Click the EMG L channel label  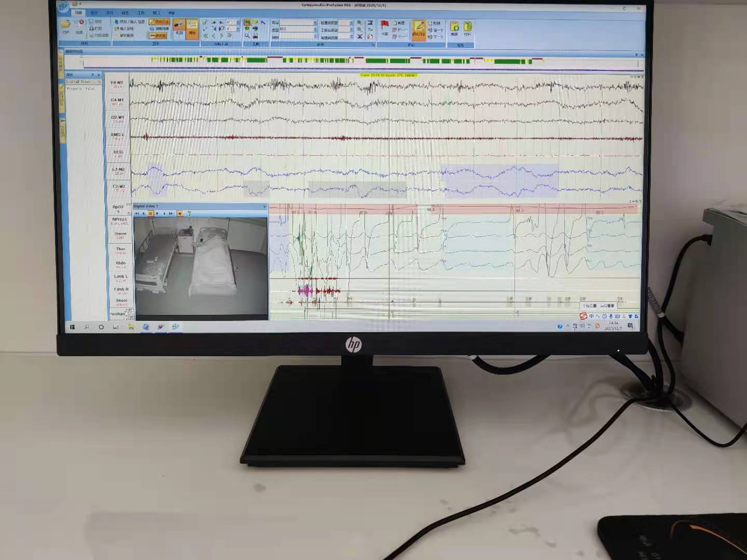(117, 135)
